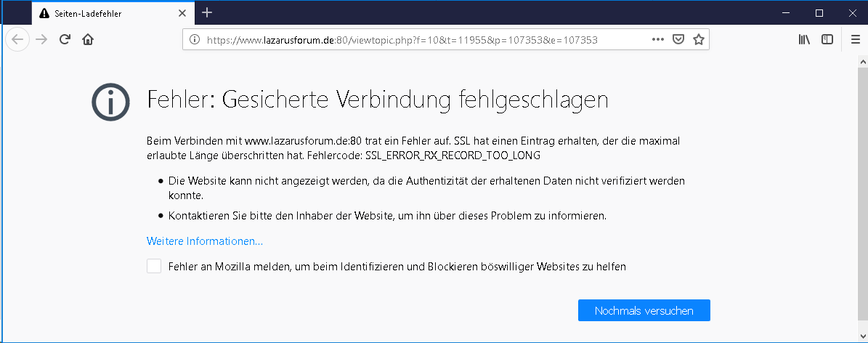868x343 pixels.
Task: Reload the current page
Action: pos(65,40)
